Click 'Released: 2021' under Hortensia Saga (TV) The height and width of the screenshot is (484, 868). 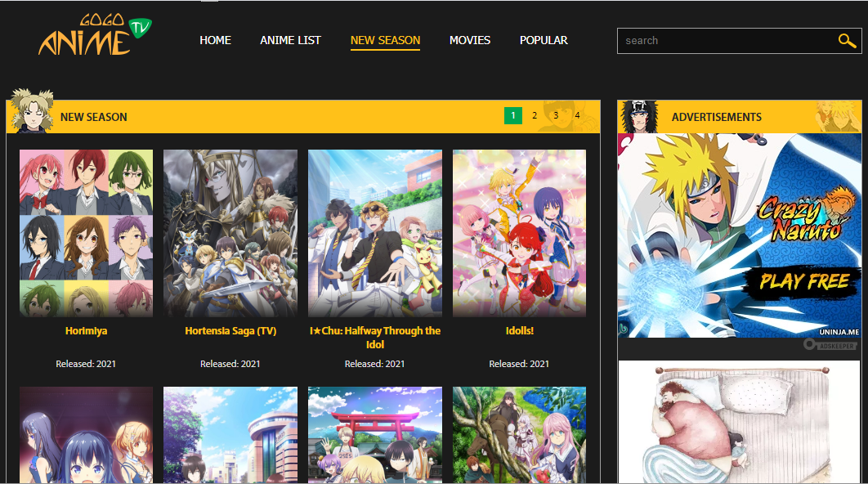pos(230,364)
